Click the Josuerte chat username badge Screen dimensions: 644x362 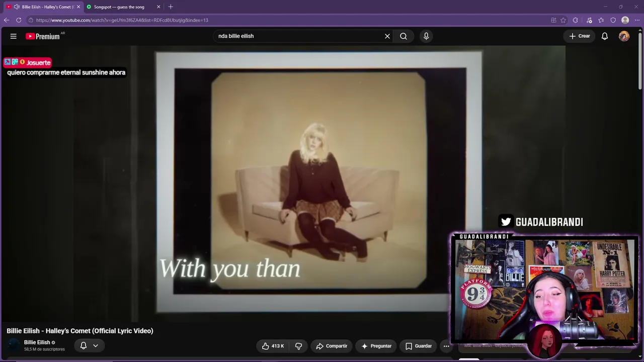28,62
